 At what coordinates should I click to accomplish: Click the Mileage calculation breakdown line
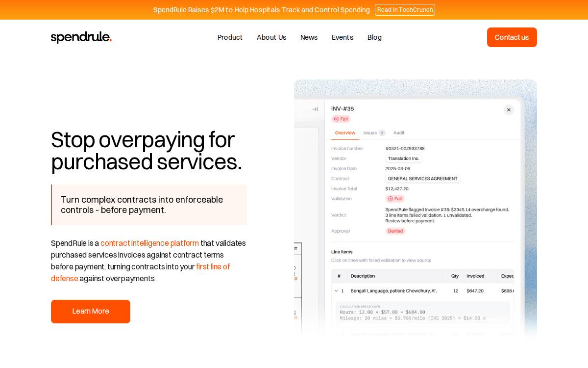coord(413,318)
